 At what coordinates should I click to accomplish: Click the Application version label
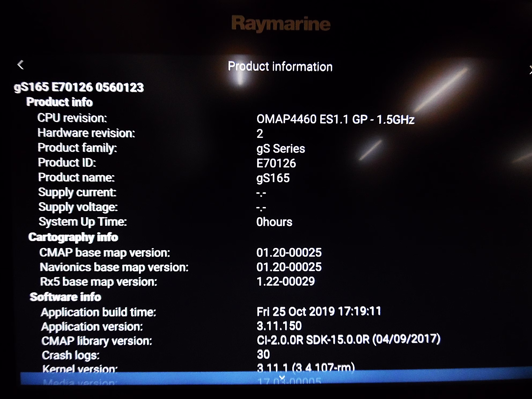92,327
